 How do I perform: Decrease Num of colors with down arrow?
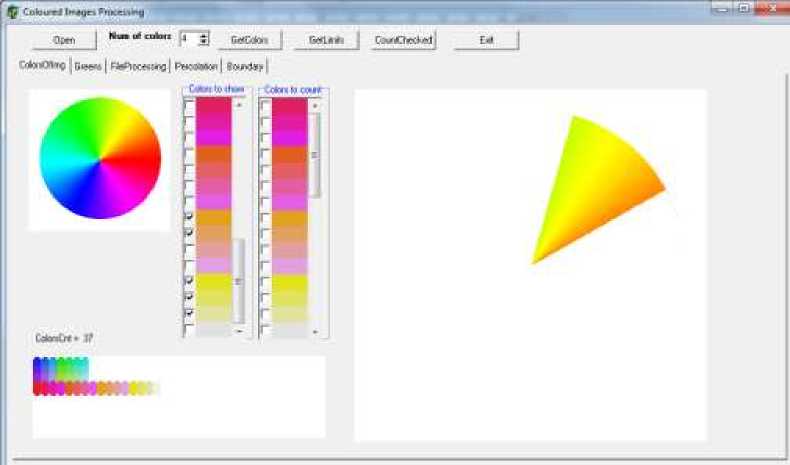204,42
